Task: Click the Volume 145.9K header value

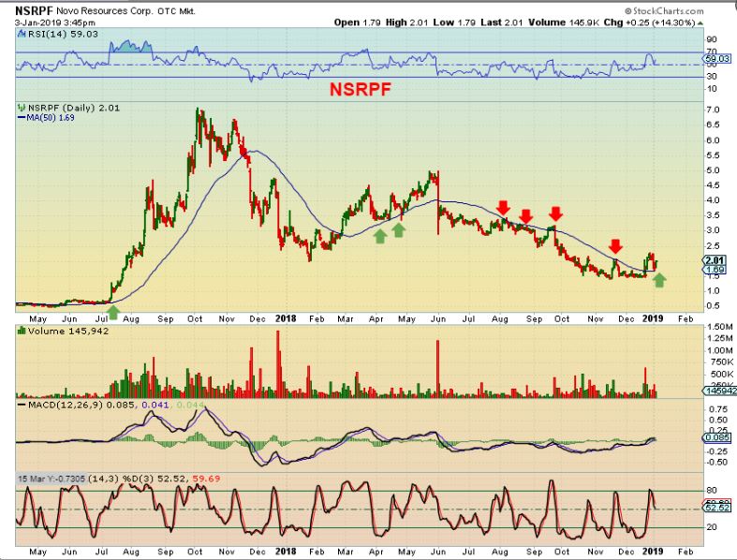Action: (x=564, y=22)
